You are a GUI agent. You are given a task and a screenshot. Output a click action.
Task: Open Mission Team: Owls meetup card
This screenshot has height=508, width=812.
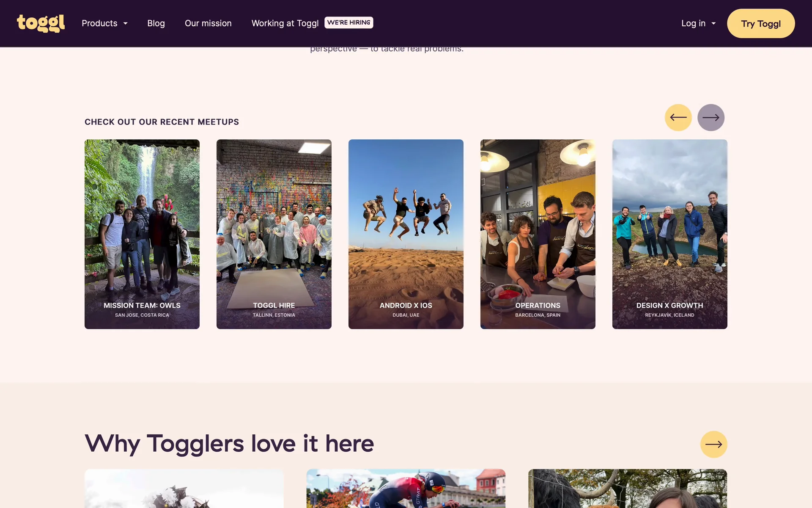point(142,234)
